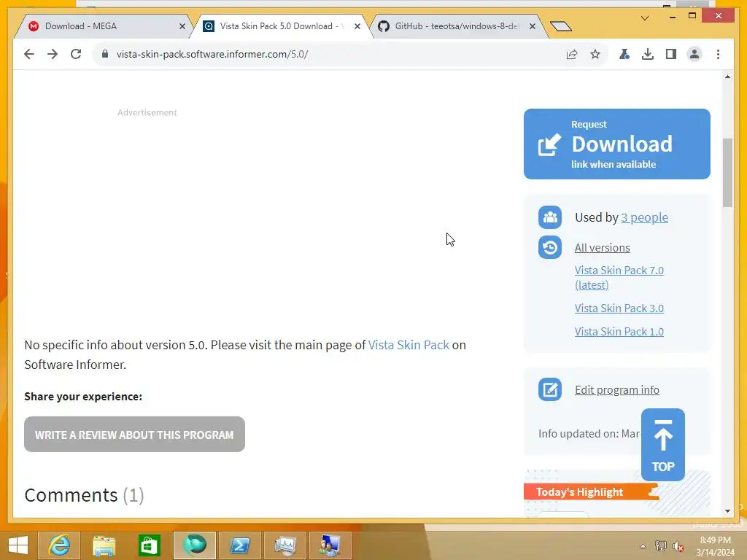Reload the current page
This screenshot has height=560, width=747.
tap(76, 54)
